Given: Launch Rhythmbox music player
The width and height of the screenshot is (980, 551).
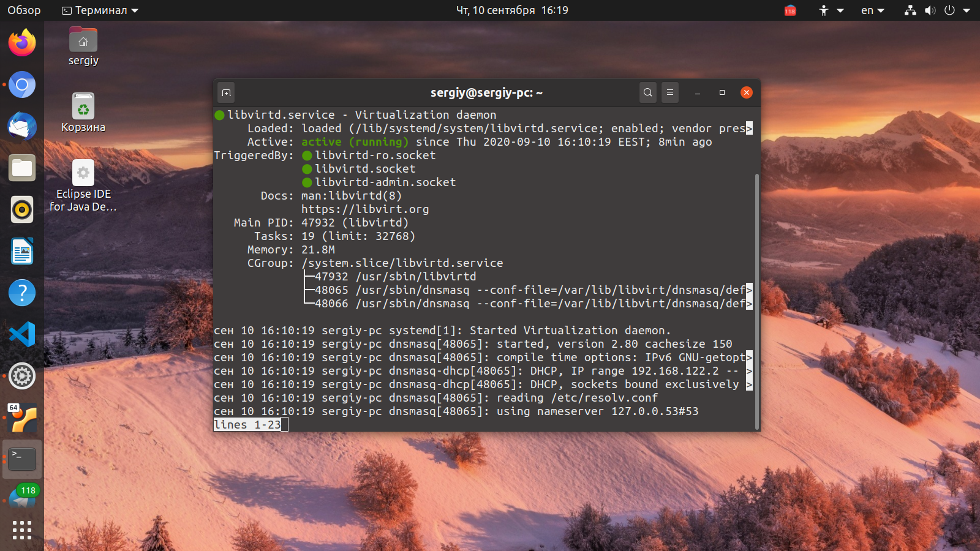Looking at the screenshot, I should click(22, 209).
